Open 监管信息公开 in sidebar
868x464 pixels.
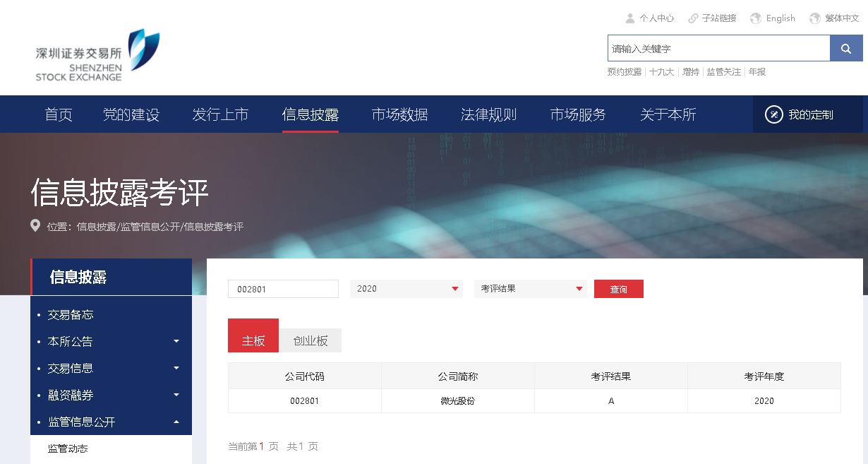point(81,422)
